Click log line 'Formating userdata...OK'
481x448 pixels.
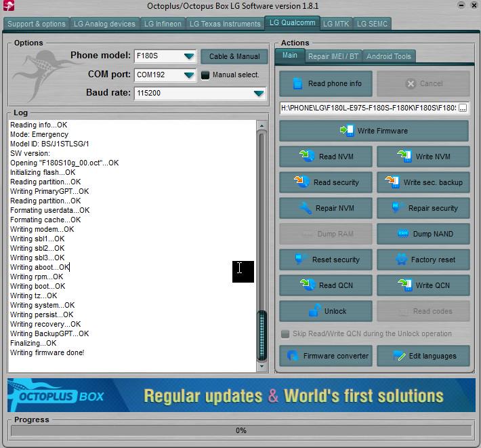click(50, 211)
